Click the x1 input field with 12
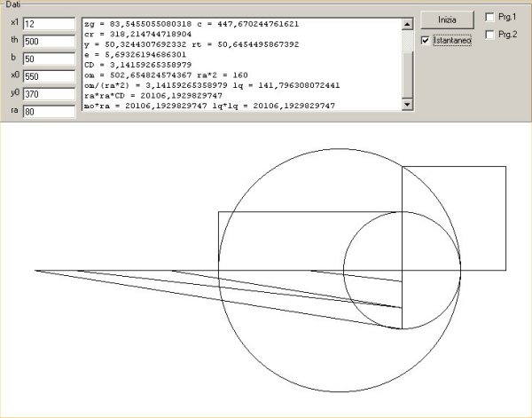Viewport: 532px width, 418px height. pos(49,24)
